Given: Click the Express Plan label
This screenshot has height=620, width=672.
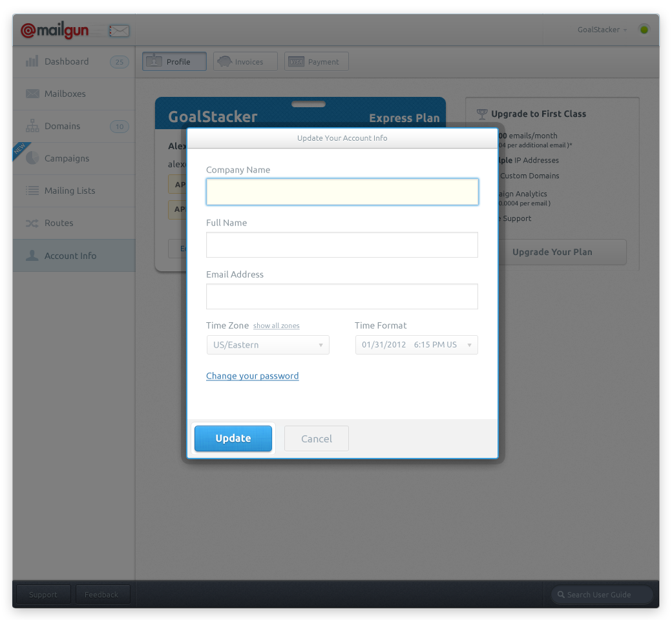Looking at the screenshot, I should [x=404, y=118].
